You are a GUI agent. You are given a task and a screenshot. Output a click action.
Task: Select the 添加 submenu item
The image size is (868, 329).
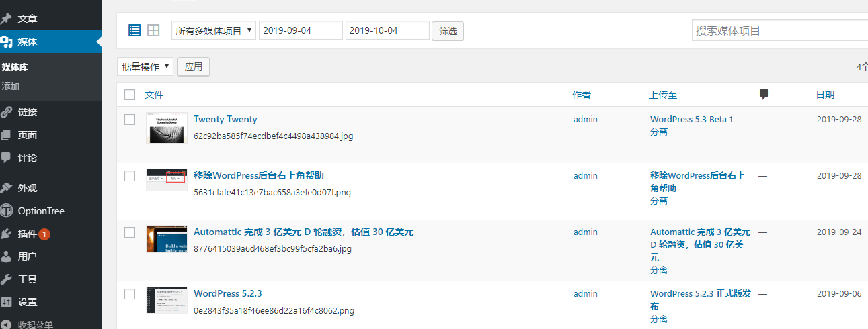11,86
